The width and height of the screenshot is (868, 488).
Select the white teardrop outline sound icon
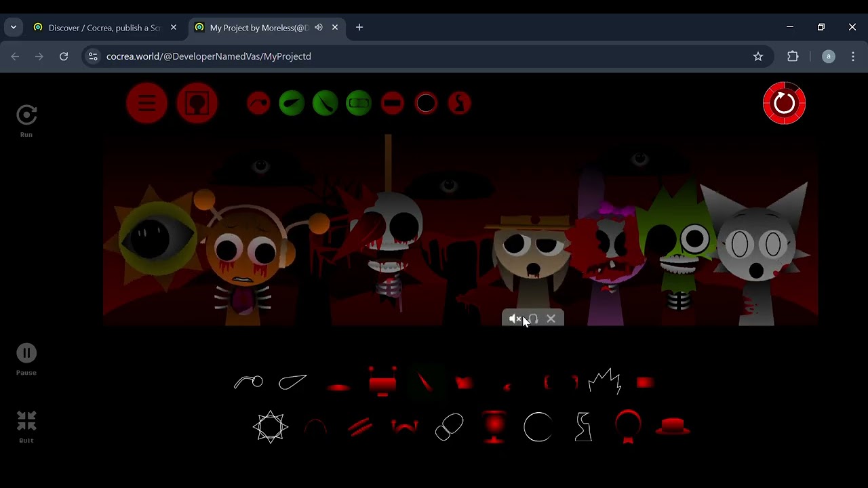293,382
